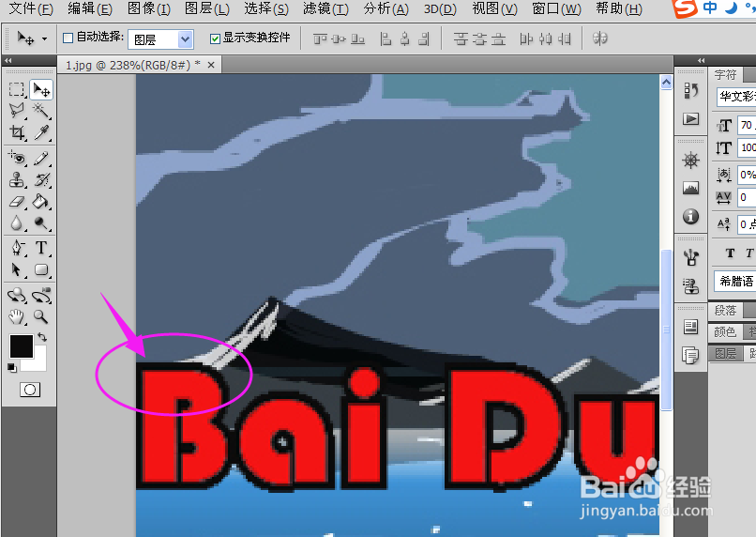The height and width of the screenshot is (537, 756).
Task: Click align bottom edges button
Action: [x=357, y=38]
